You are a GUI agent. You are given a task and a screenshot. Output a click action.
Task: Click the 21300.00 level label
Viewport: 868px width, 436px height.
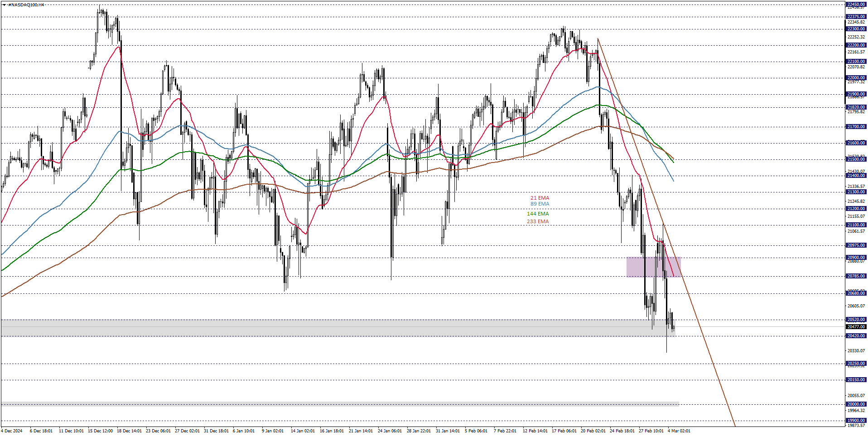pyautogui.click(x=856, y=192)
